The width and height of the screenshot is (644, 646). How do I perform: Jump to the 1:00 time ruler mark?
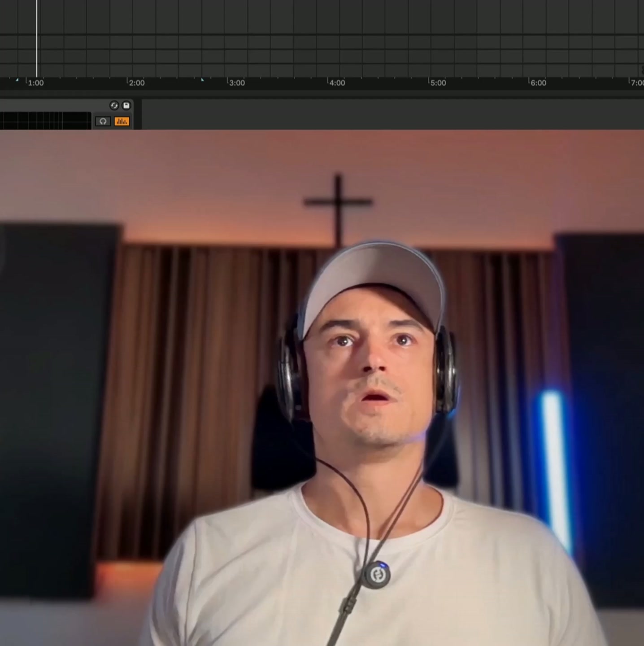pos(35,83)
